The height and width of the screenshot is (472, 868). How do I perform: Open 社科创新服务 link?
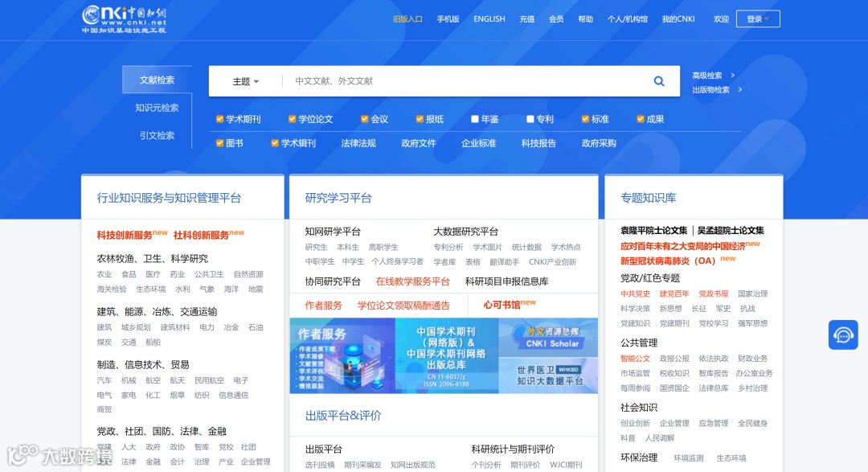(201, 235)
